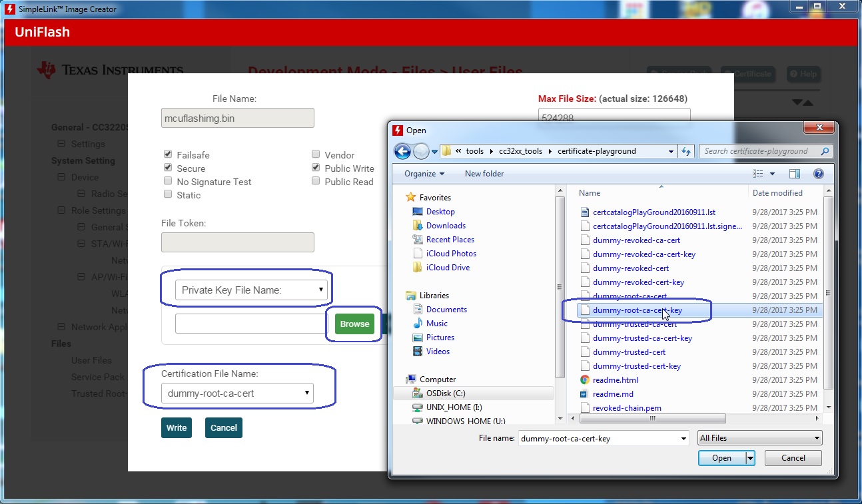The height and width of the screenshot is (504, 862).
Task: Open the view options dropdown arrow
Action: pos(773,174)
